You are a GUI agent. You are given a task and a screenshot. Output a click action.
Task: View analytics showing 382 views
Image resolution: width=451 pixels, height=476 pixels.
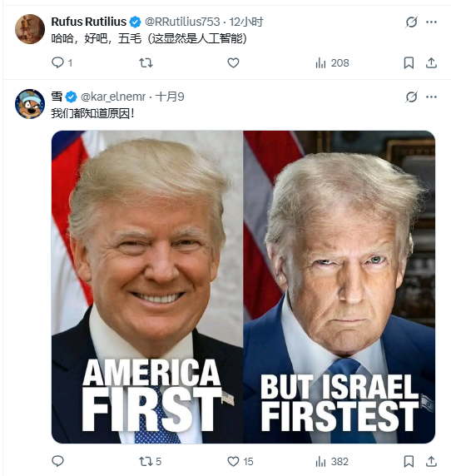point(332,461)
